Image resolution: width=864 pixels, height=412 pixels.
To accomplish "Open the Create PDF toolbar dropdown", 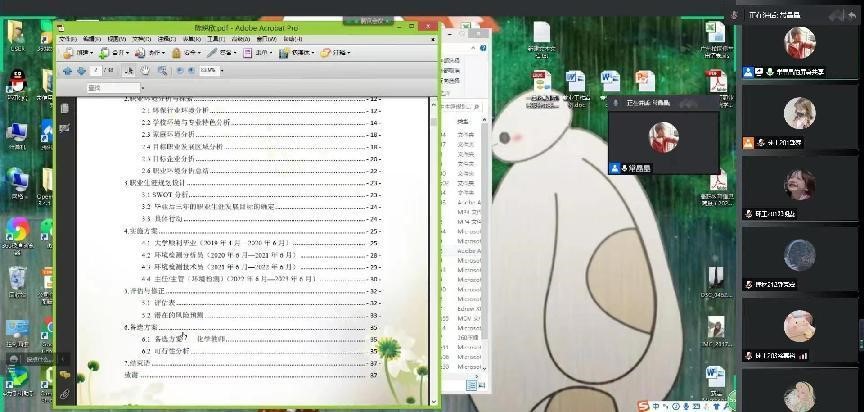I will coord(91,52).
